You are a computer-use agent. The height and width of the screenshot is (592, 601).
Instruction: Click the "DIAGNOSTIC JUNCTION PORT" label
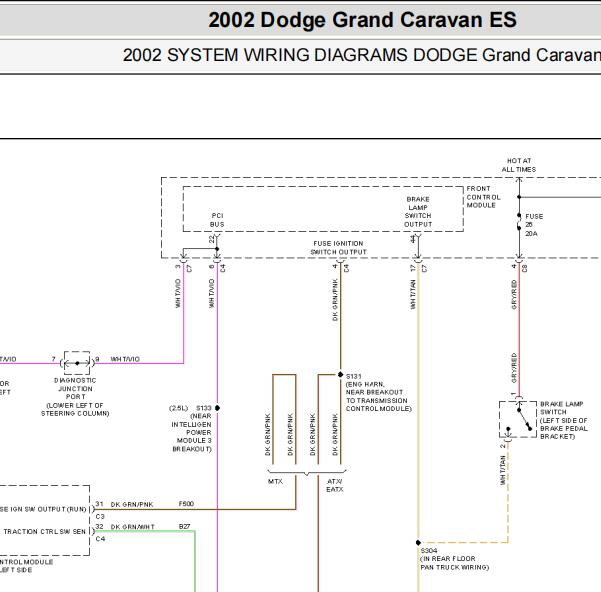click(75, 389)
